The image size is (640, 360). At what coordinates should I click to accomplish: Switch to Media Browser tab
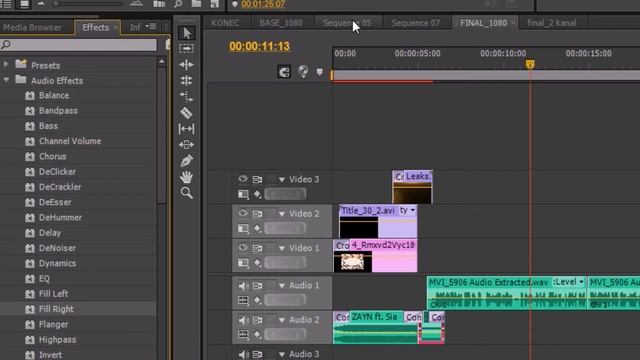[x=32, y=27]
